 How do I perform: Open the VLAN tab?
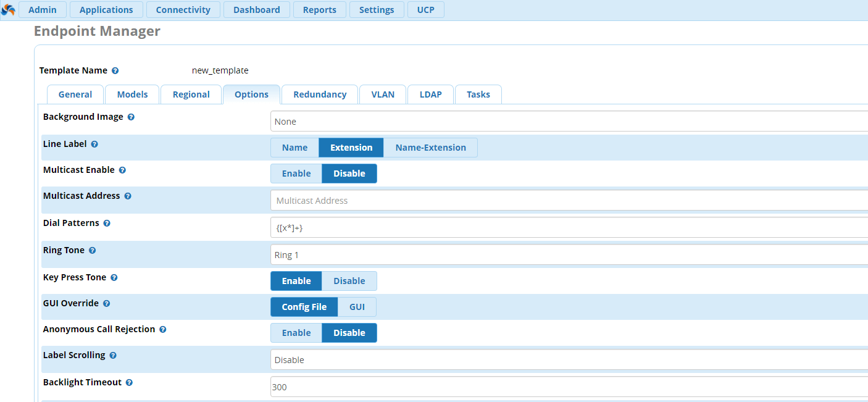383,94
